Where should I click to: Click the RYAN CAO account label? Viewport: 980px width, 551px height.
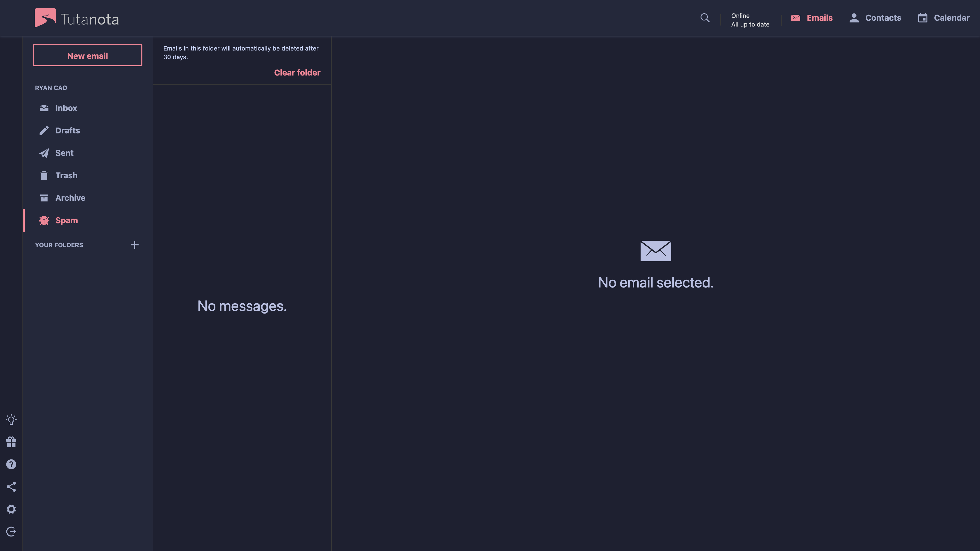(51, 88)
